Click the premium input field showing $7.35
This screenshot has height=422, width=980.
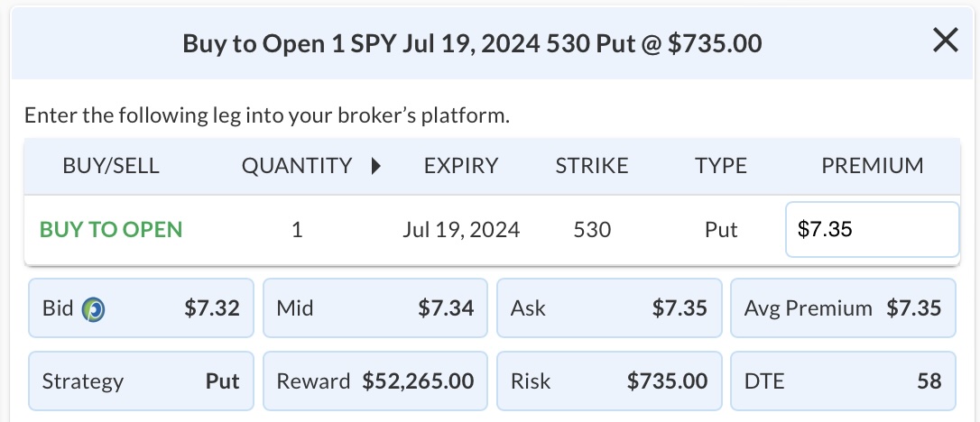click(872, 230)
